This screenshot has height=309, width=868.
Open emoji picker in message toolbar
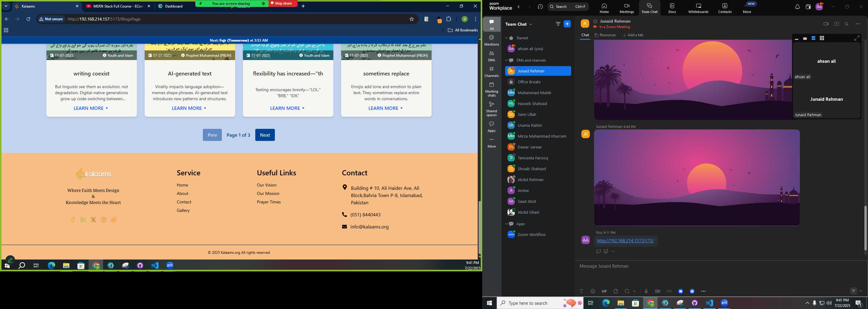[593, 291]
